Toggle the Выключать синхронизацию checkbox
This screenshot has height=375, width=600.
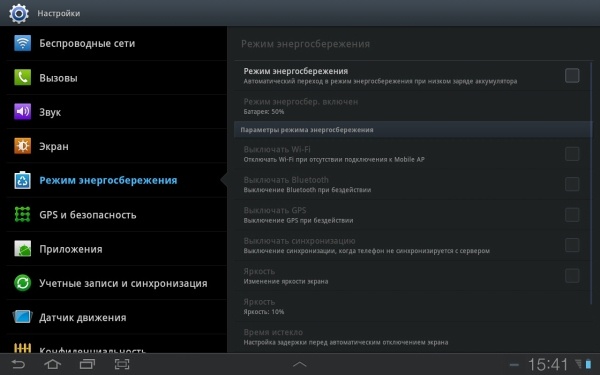(572, 245)
